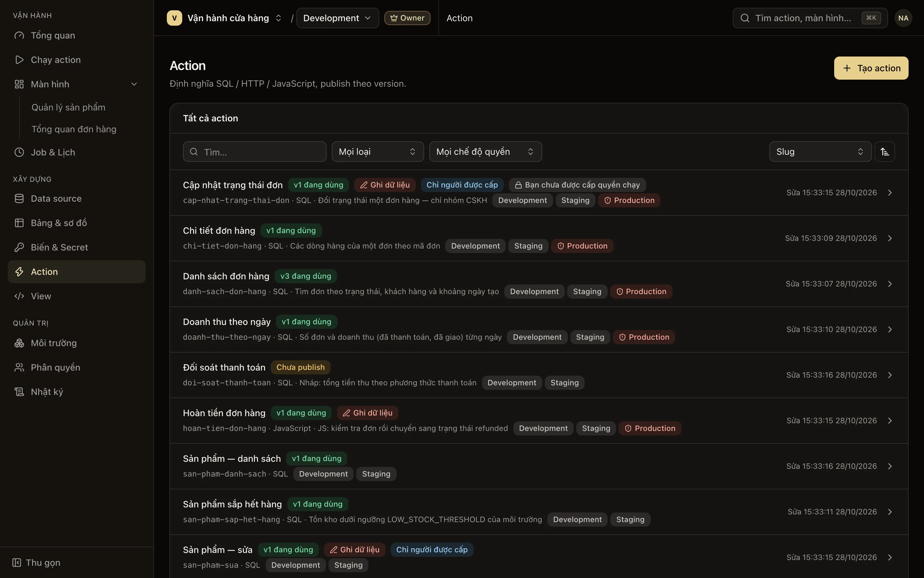Click the Chưa publish badge
This screenshot has width=924, height=578.
pyautogui.click(x=301, y=367)
